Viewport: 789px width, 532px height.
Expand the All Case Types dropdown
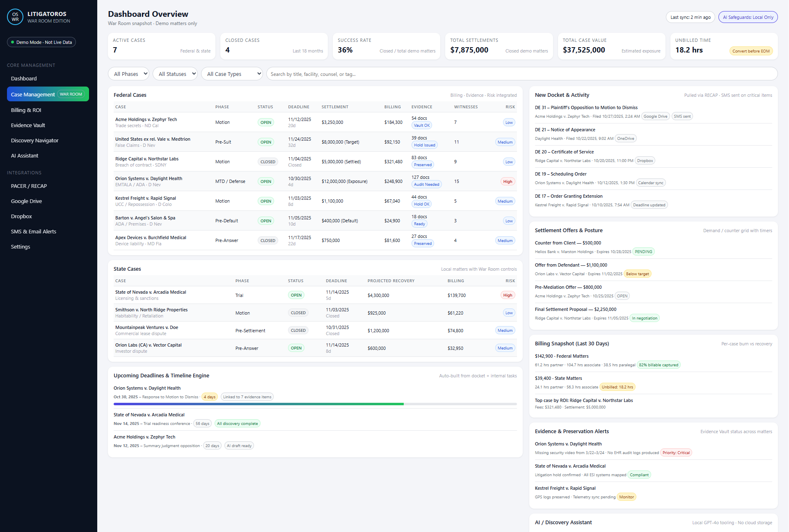pyautogui.click(x=232, y=74)
